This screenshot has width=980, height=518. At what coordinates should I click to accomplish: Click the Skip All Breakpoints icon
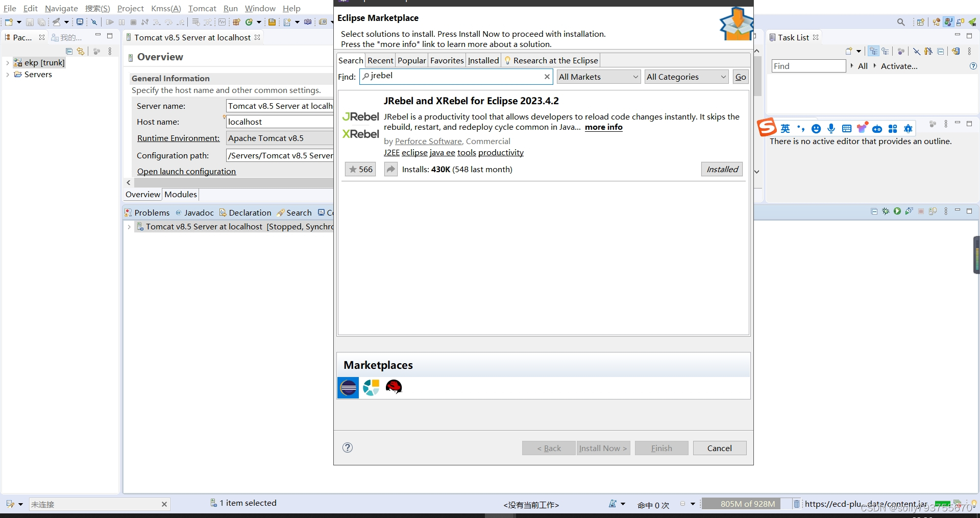[x=95, y=22]
